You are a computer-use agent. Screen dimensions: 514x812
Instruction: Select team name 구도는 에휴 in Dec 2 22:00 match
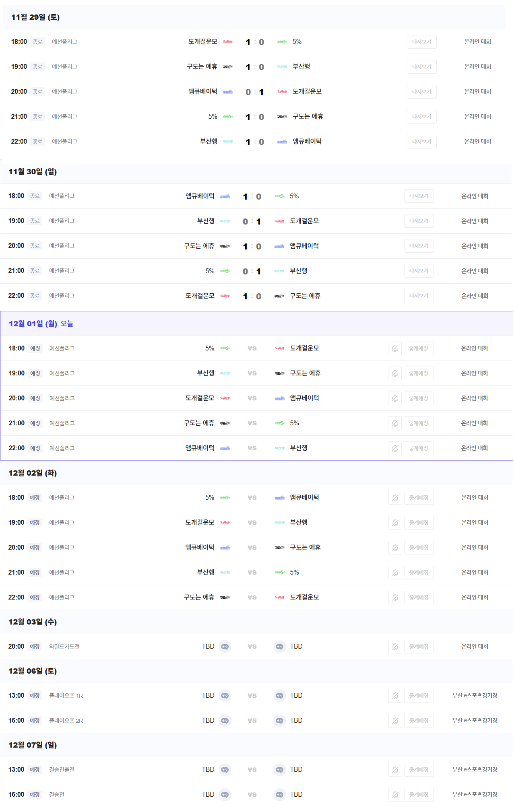(199, 597)
